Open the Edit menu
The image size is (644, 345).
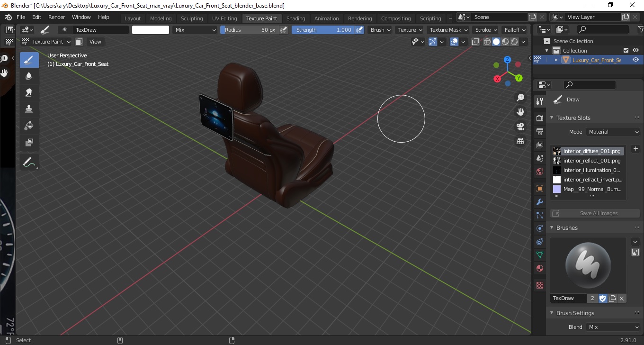(x=36, y=17)
